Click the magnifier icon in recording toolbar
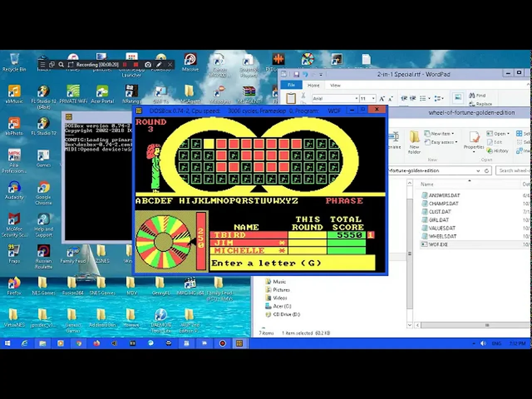This screenshot has height=399, width=532. coord(61,64)
